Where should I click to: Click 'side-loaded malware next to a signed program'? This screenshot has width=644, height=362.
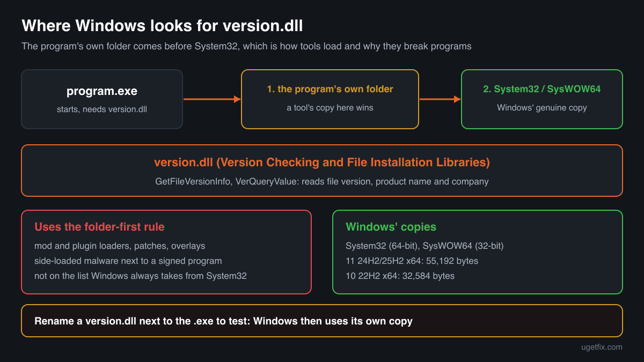pos(128,261)
